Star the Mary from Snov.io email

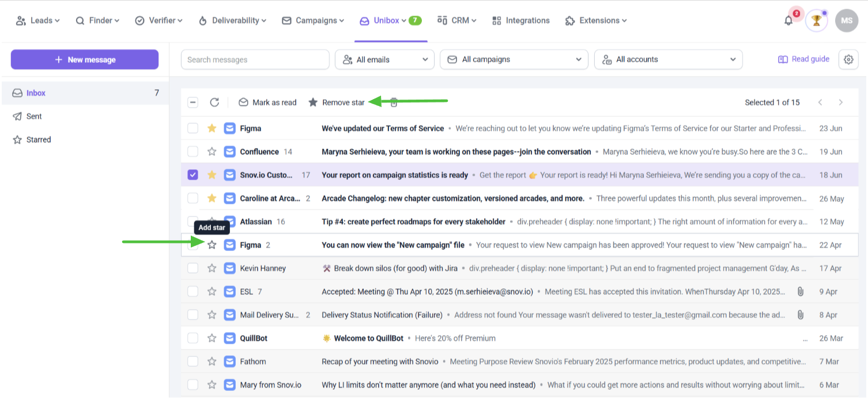(x=212, y=385)
